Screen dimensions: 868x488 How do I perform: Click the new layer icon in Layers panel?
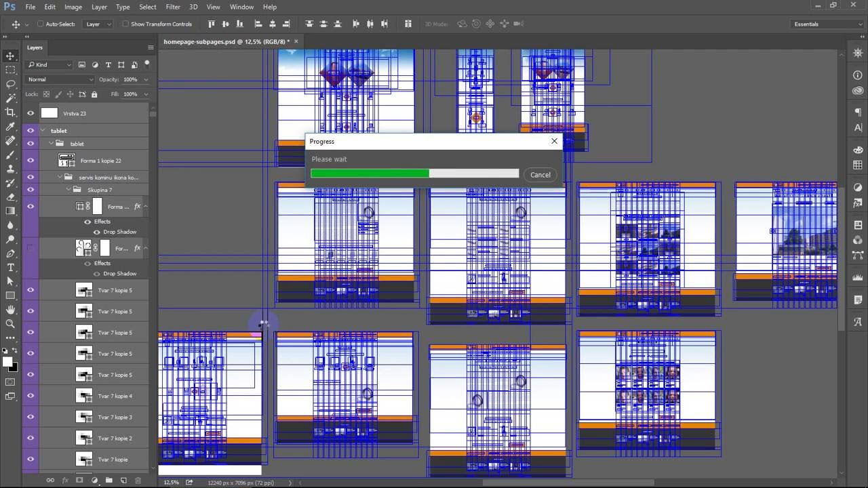123,481
